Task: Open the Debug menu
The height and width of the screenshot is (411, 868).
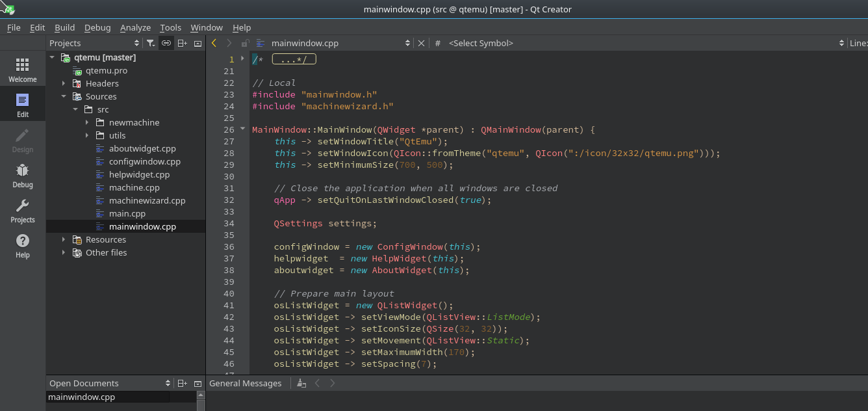Action: pos(97,27)
